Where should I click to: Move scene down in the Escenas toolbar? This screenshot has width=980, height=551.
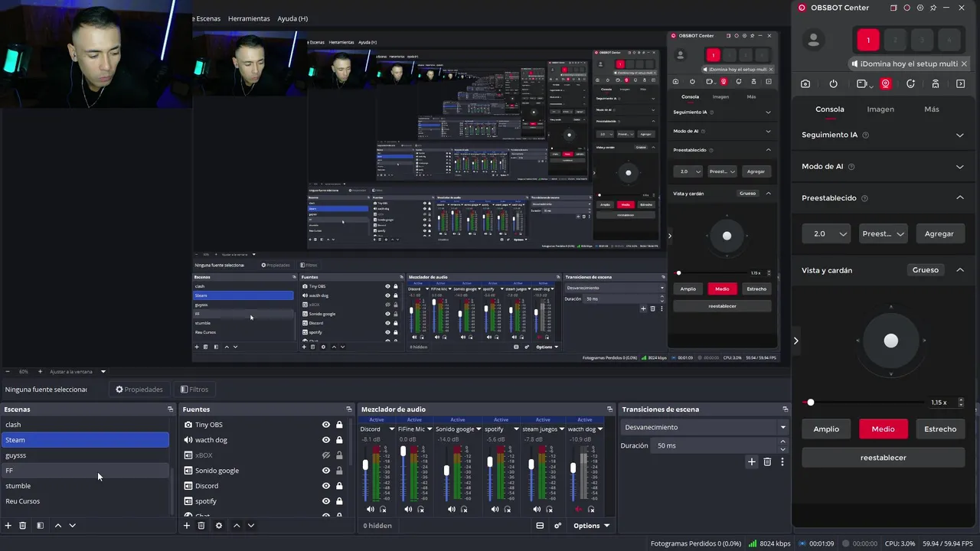(x=73, y=526)
